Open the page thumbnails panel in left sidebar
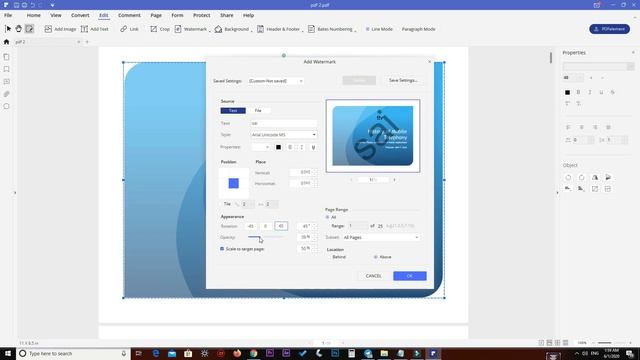Image resolution: width=640 pixels, height=360 pixels. tap(6, 57)
